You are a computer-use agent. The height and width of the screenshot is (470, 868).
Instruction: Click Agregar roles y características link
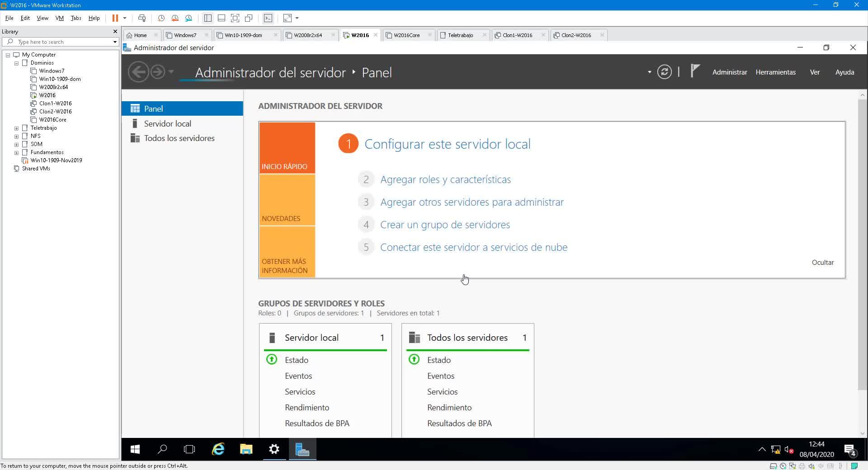[x=445, y=179]
